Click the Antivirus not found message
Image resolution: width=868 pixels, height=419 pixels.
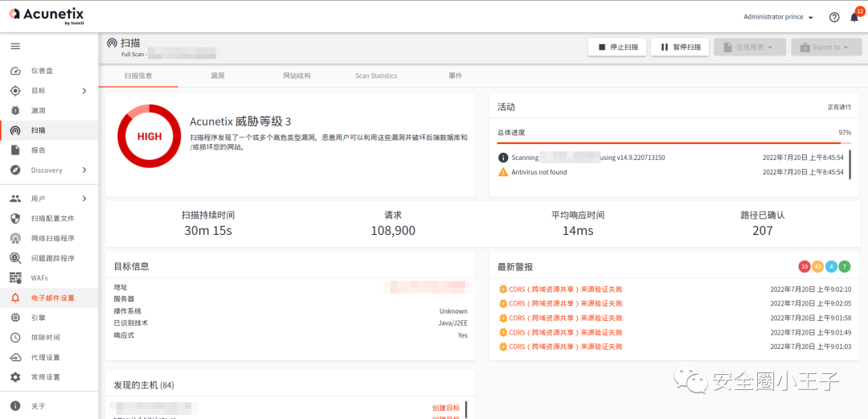pyautogui.click(x=539, y=172)
